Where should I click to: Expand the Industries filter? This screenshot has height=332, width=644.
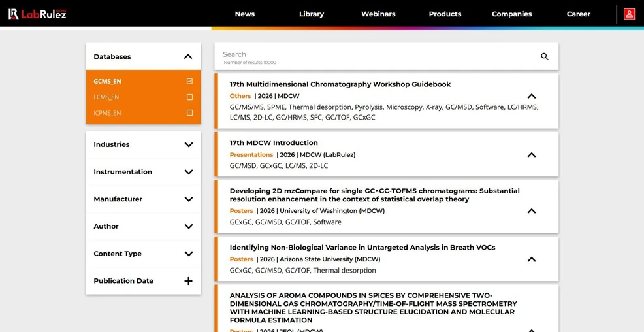[x=188, y=145]
